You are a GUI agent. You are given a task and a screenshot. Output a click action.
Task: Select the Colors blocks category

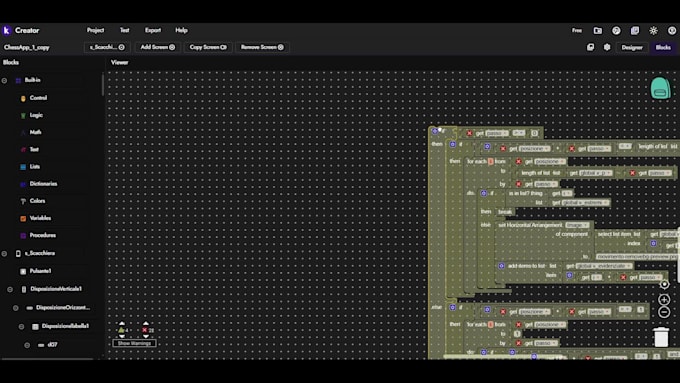coord(37,201)
